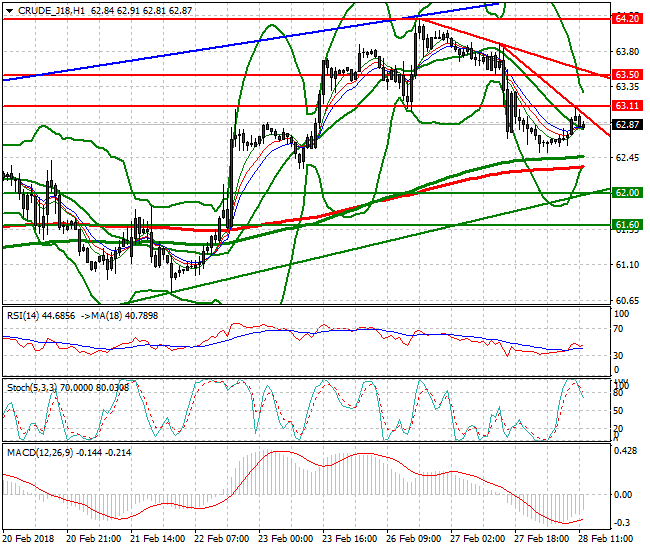Screen dimensions: 650x550
Task: Click the 61.10 price axis value
Action: [x=627, y=265]
